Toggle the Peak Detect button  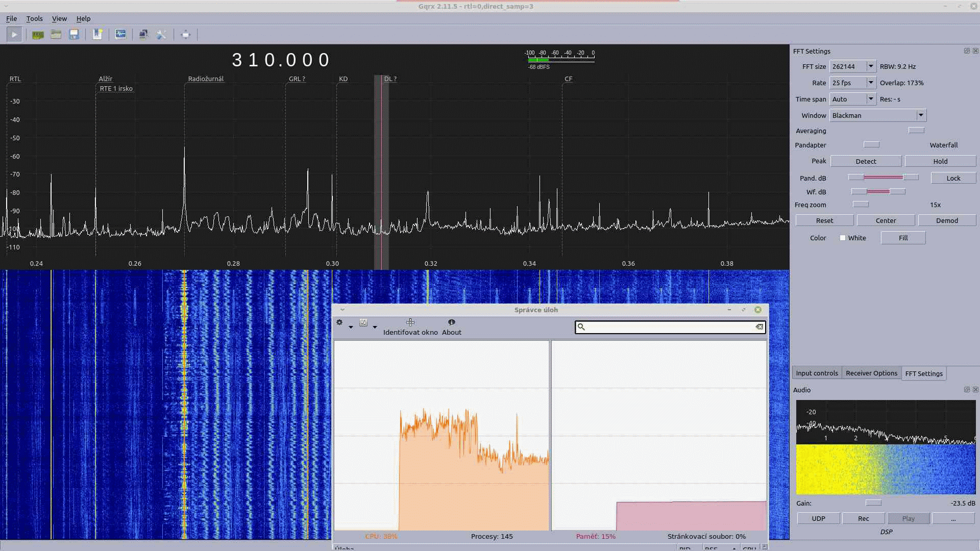point(866,161)
